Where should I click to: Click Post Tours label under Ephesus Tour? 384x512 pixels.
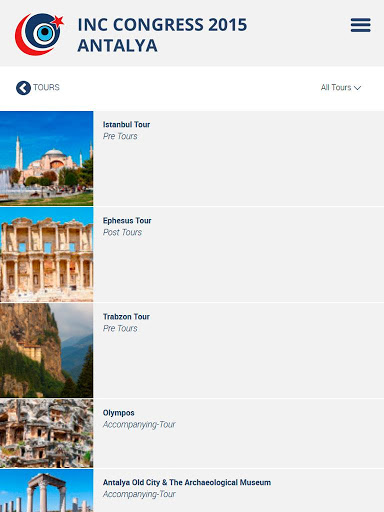pos(122,232)
